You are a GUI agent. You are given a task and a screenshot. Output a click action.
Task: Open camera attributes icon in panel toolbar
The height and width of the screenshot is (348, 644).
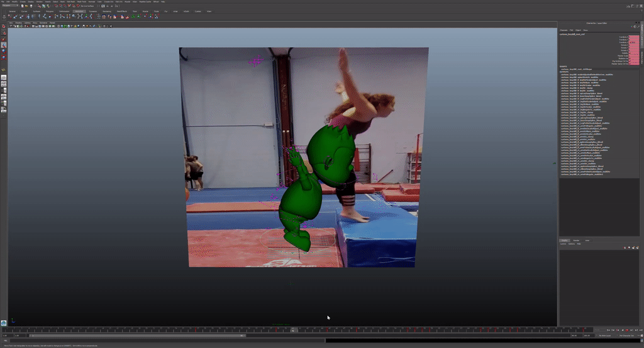15,26
